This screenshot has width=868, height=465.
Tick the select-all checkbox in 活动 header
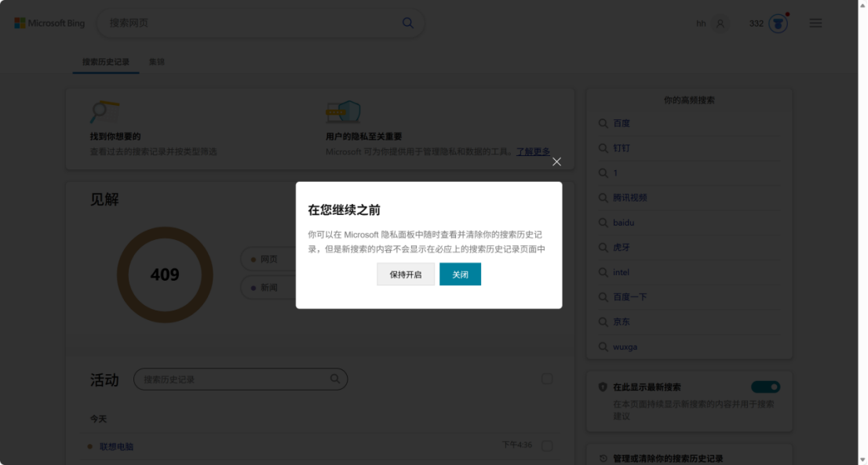click(547, 380)
